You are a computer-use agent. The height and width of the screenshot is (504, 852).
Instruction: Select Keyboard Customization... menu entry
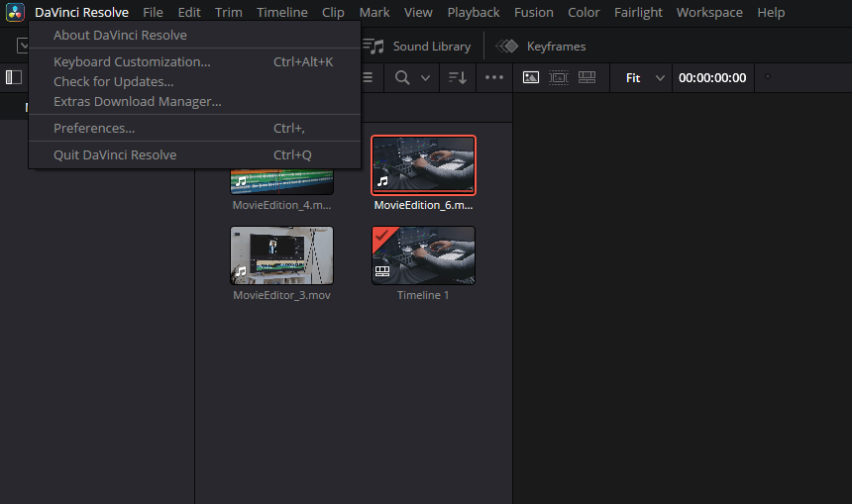point(132,61)
